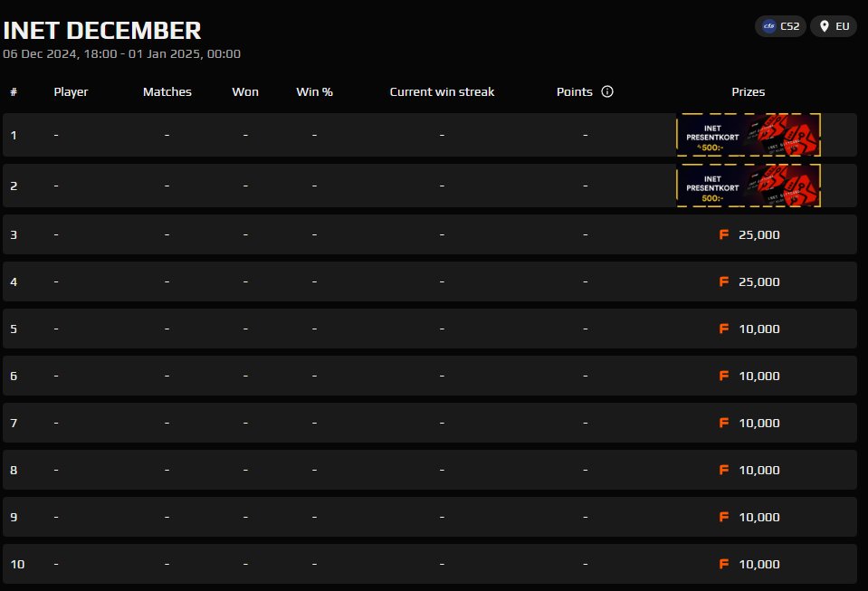Click the Current win streak column header
The image size is (868, 591).
(x=442, y=91)
